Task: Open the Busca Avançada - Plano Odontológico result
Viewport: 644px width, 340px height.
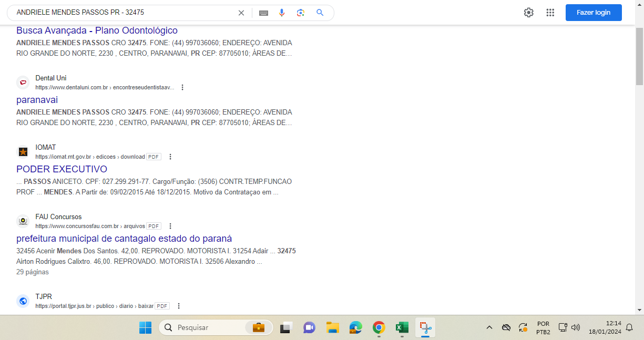Action: click(x=97, y=30)
